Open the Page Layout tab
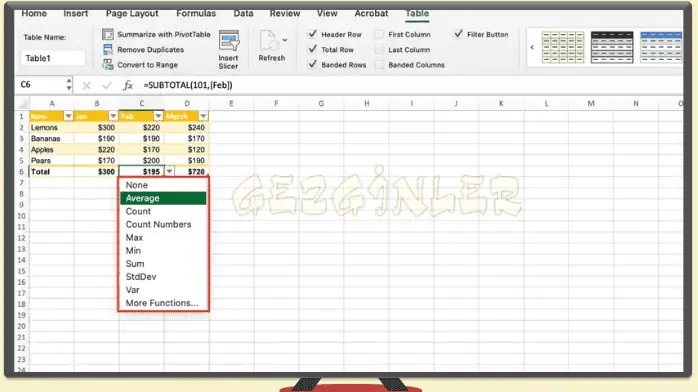Screen dimensions: 698x392 point(132,13)
